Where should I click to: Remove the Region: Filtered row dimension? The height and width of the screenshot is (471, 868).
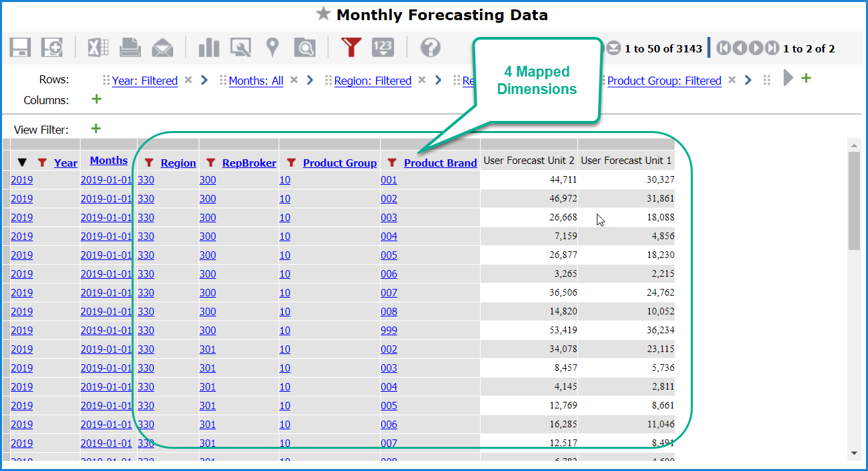(422, 80)
